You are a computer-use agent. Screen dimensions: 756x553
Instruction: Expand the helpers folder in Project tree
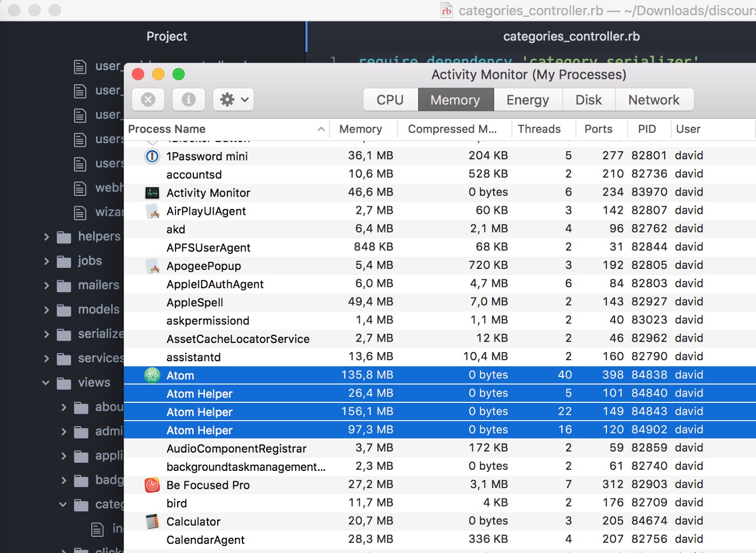click(x=46, y=237)
